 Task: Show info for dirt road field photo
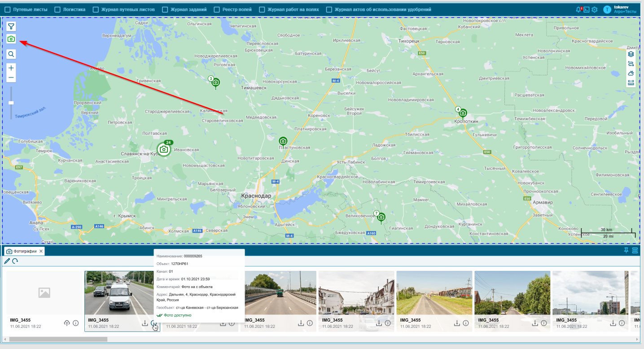[x=466, y=323]
